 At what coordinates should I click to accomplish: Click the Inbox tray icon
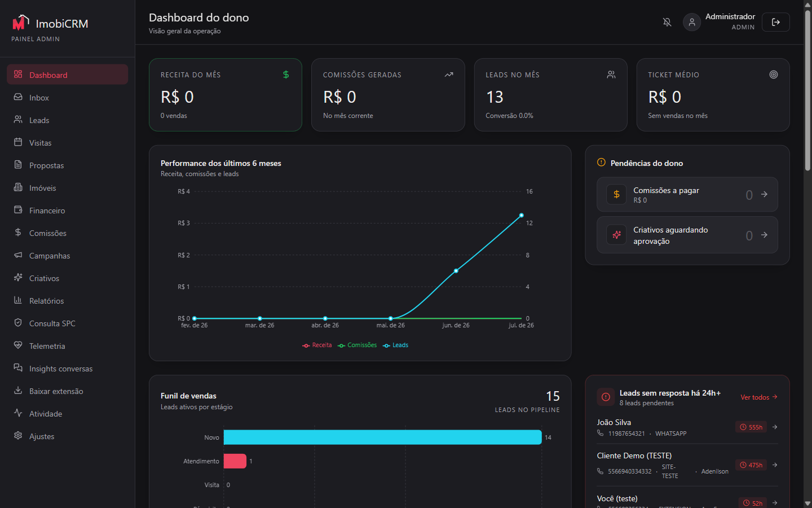tap(18, 97)
